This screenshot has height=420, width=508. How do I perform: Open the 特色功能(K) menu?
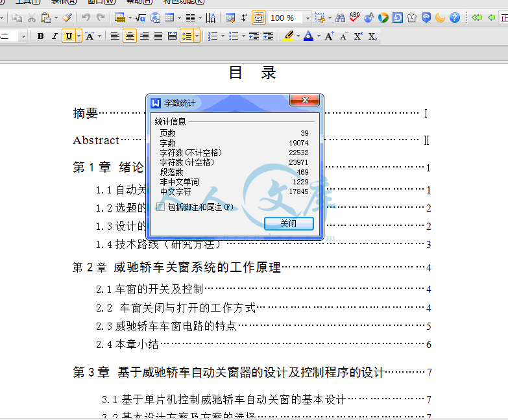point(184,2)
